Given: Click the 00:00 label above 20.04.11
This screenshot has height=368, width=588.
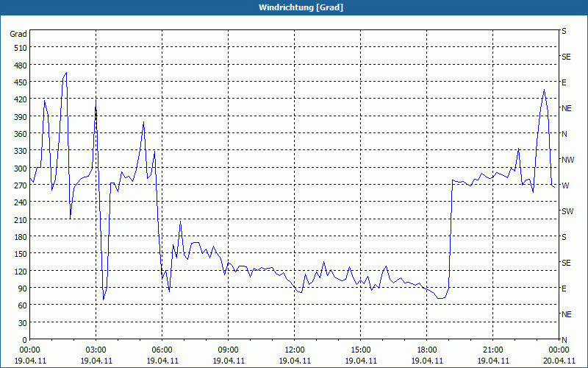Looking at the screenshot, I should (559, 350).
